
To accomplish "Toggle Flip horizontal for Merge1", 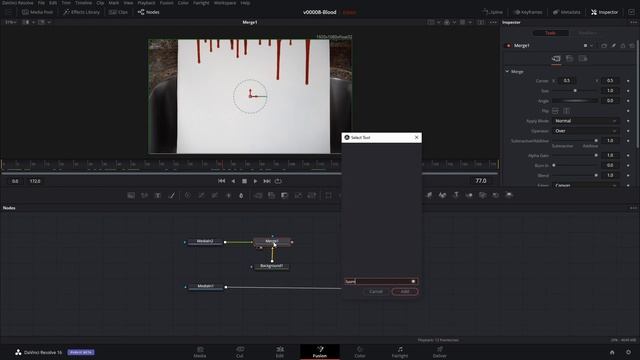I will pos(555,111).
